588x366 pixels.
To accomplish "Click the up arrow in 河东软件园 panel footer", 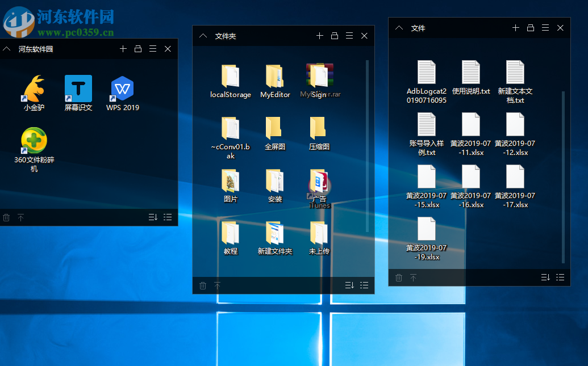I will click(21, 217).
